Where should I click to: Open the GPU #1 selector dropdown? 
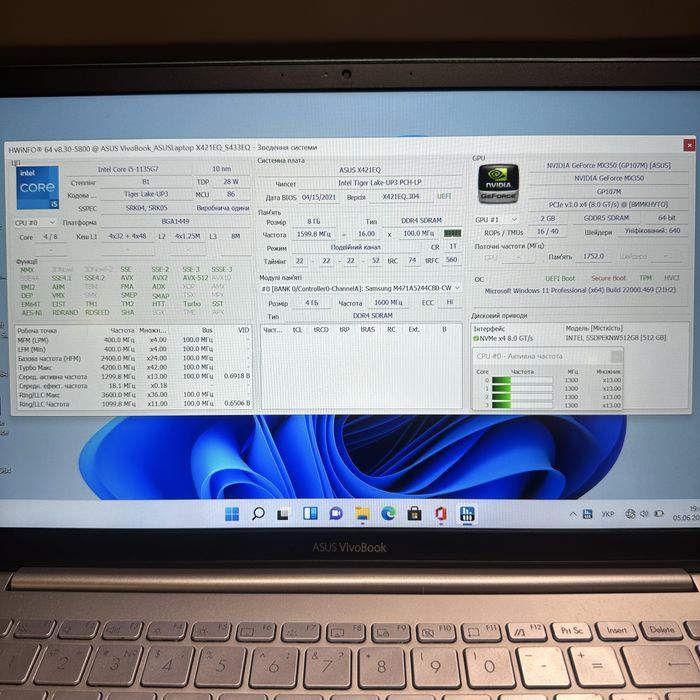point(496,220)
